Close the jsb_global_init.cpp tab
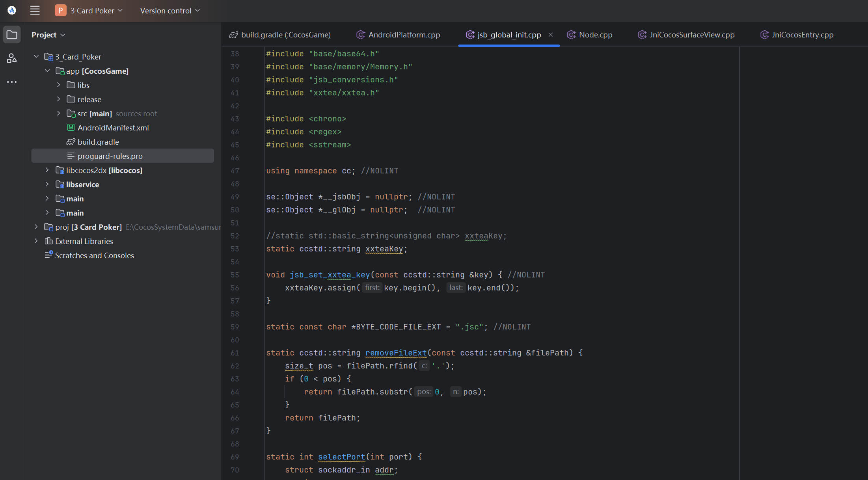This screenshot has width=868, height=480. (551, 35)
